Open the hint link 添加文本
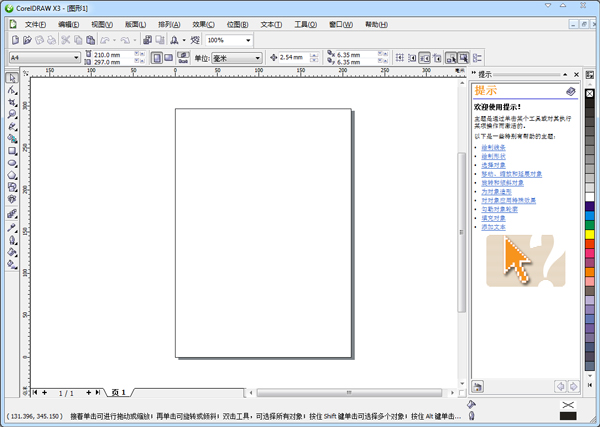600x427 pixels. pos(493,227)
